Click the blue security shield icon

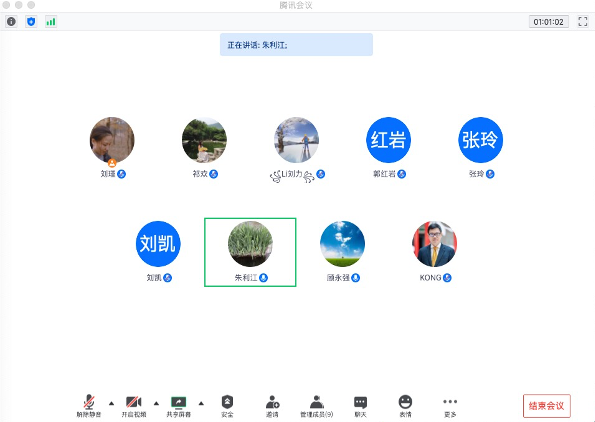(x=31, y=22)
